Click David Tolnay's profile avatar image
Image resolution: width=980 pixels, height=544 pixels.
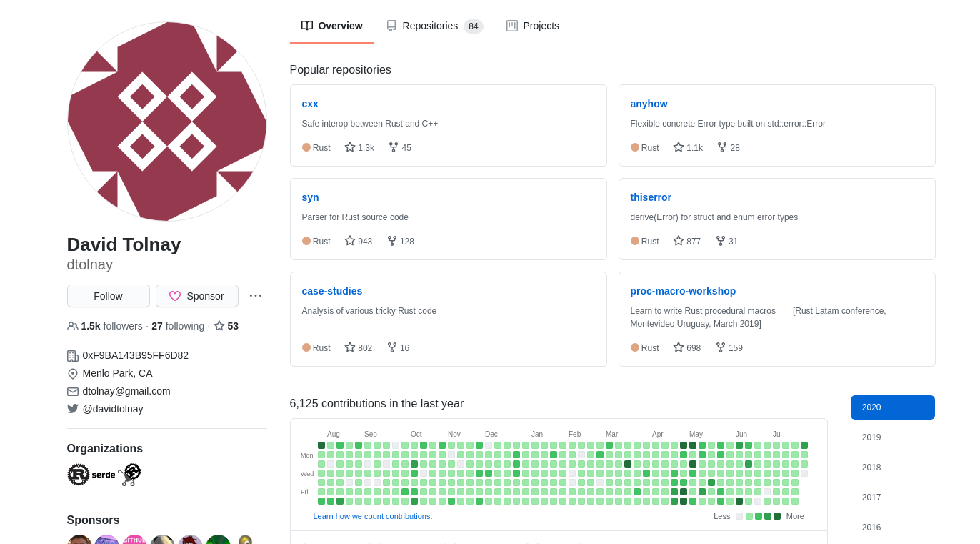coord(167,122)
